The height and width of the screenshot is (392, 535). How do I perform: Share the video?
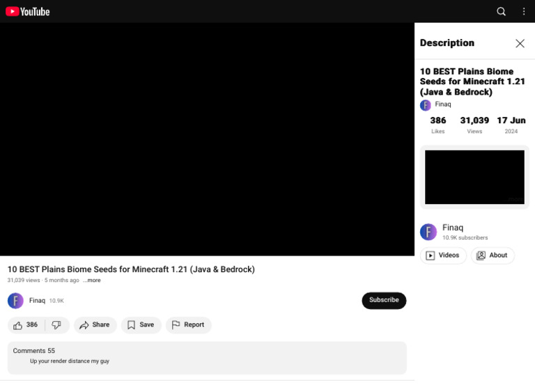tap(95, 324)
